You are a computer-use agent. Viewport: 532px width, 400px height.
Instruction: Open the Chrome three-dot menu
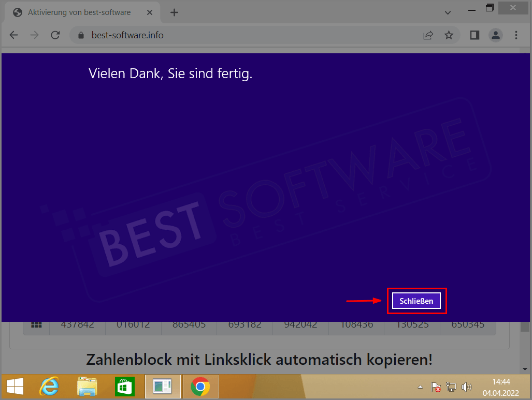tap(516, 35)
